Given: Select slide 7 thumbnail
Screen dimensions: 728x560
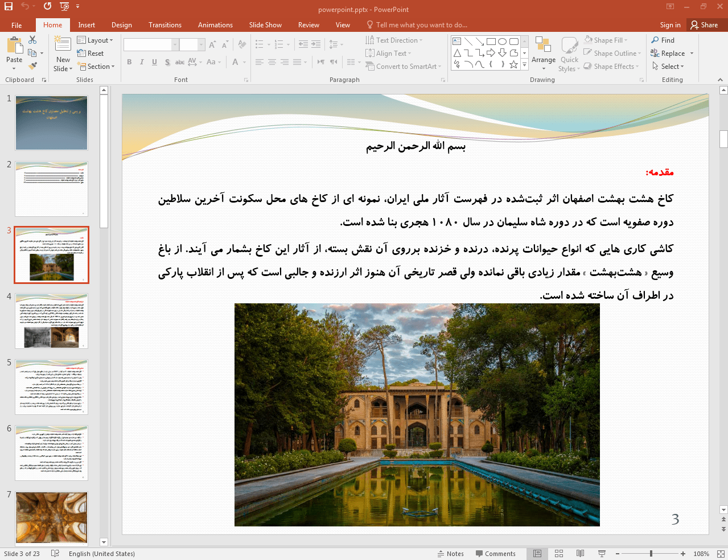Looking at the screenshot, I should tap(51, 517).
